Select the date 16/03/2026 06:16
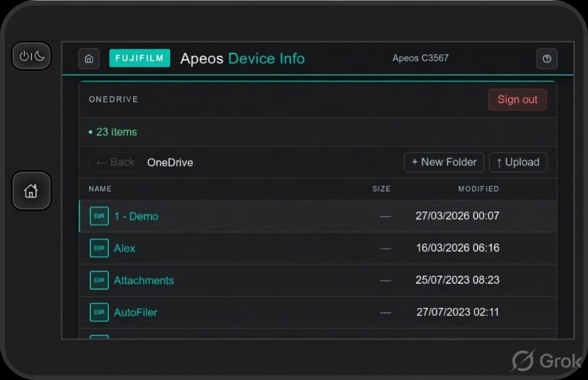This screenshot has height=380, width=588. click(x=458, y=248)
